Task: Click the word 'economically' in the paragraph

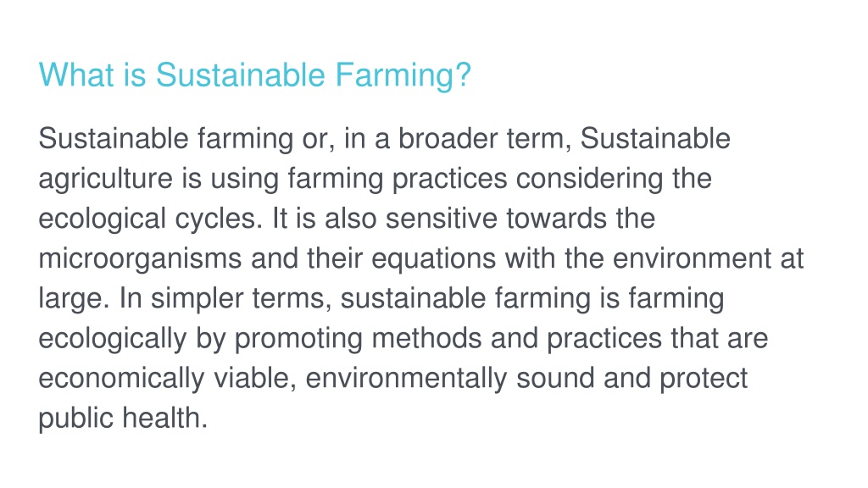Action: tap(121, 379)
